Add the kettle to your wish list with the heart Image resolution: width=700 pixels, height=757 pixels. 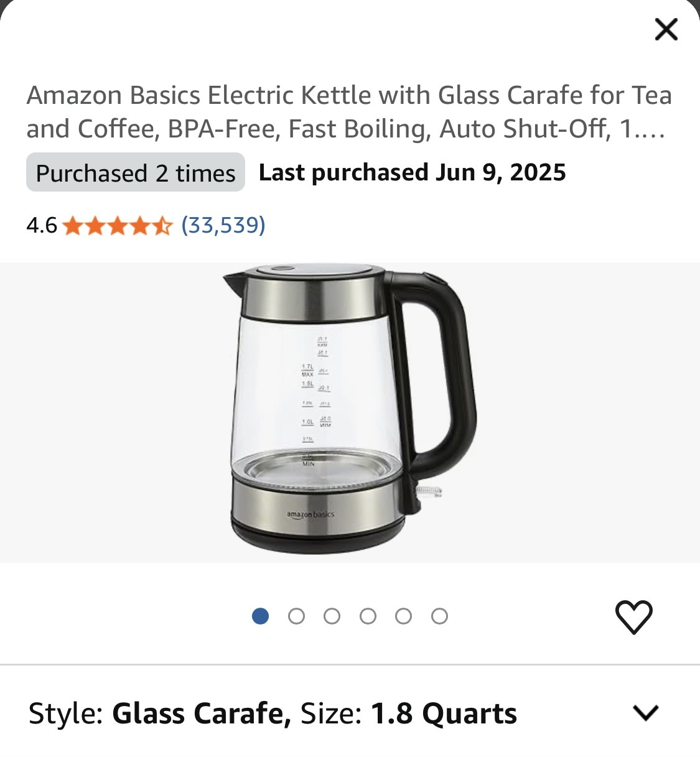pos(633,616)
